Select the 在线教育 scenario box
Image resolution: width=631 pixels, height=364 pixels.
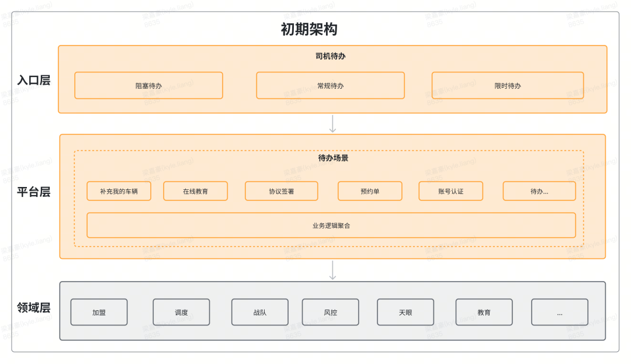click(x=195, y=191)
